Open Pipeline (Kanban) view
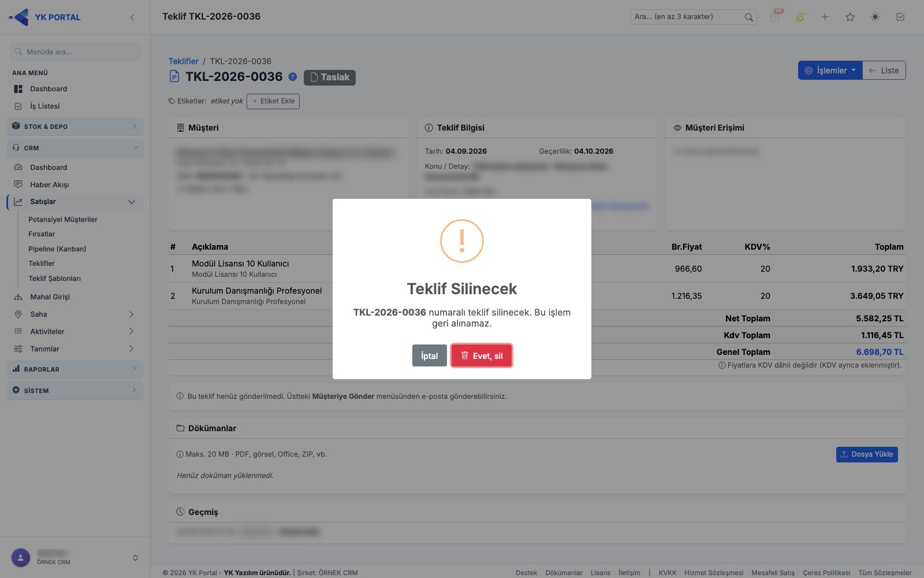The height and width of the screenshot is (578, 924). tap(57, 249)
